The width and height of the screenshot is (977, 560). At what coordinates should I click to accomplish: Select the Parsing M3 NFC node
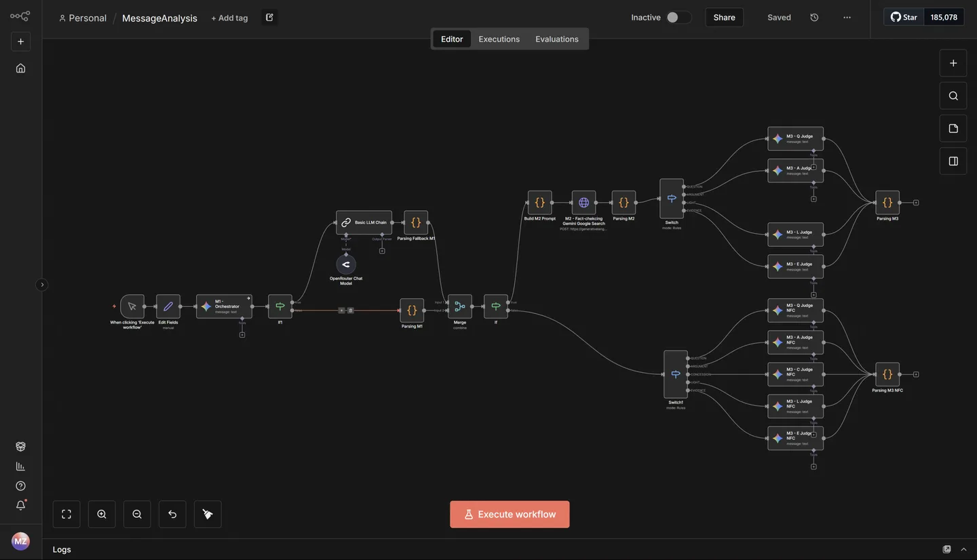point(887,374)
